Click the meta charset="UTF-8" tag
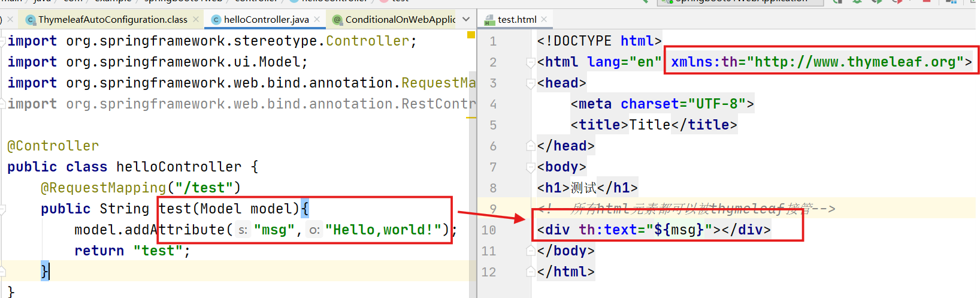Screen dimensions: 980x298 pos(662,104)
